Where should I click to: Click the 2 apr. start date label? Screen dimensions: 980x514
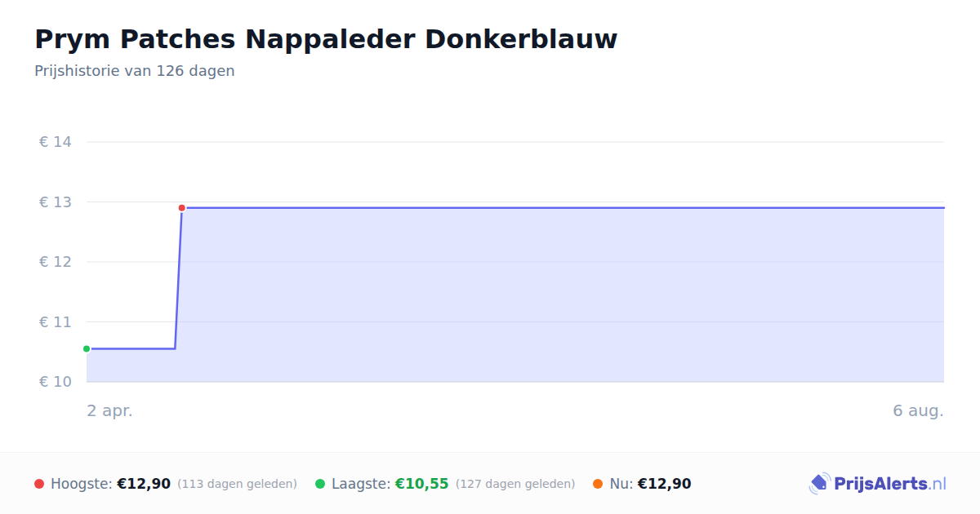110,411
